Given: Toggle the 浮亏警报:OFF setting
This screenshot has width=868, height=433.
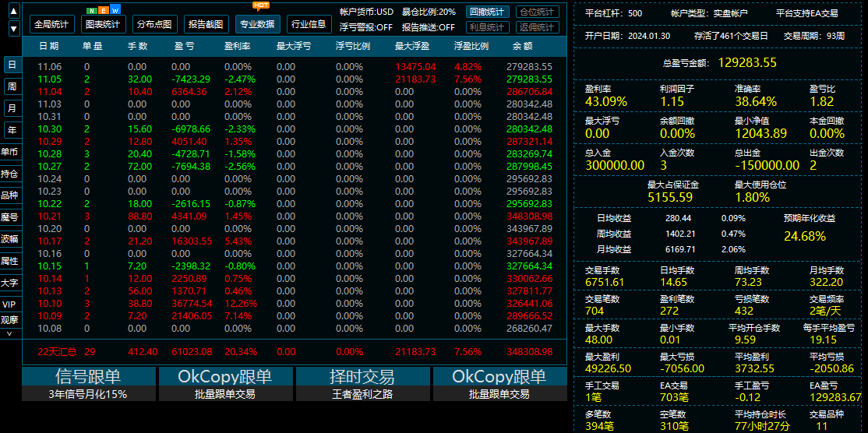Looking at the screenshot, I should (x=366, y=27).
